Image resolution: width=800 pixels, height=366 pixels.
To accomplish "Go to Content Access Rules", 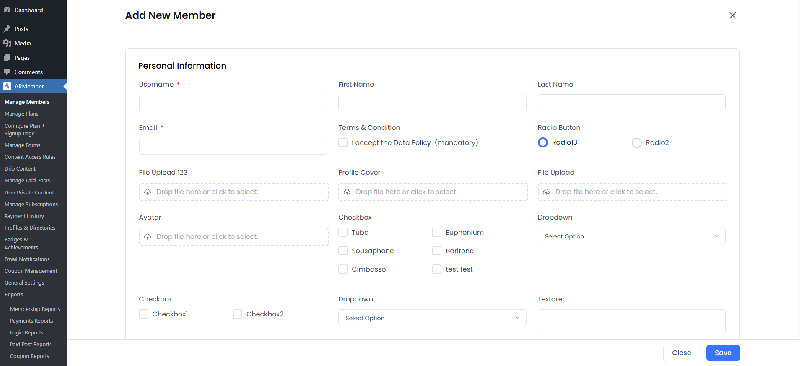I will [x=30, y=157].
